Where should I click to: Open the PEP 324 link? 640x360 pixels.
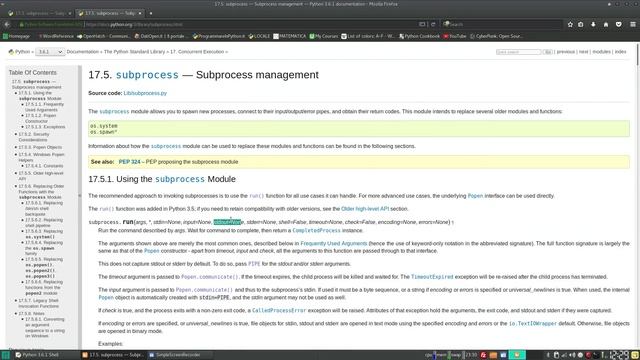click(129, 162)
